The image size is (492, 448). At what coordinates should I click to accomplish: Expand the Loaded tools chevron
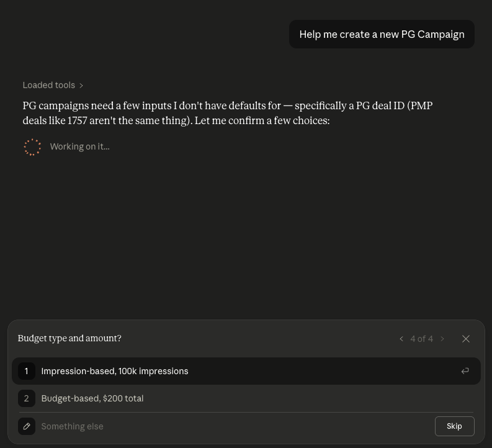81,86
